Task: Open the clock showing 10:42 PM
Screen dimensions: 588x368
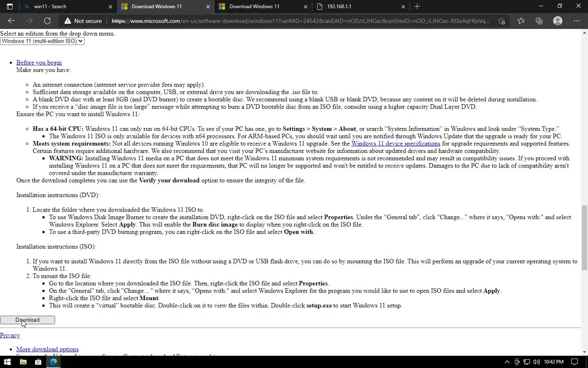Action: click(554, 362)
